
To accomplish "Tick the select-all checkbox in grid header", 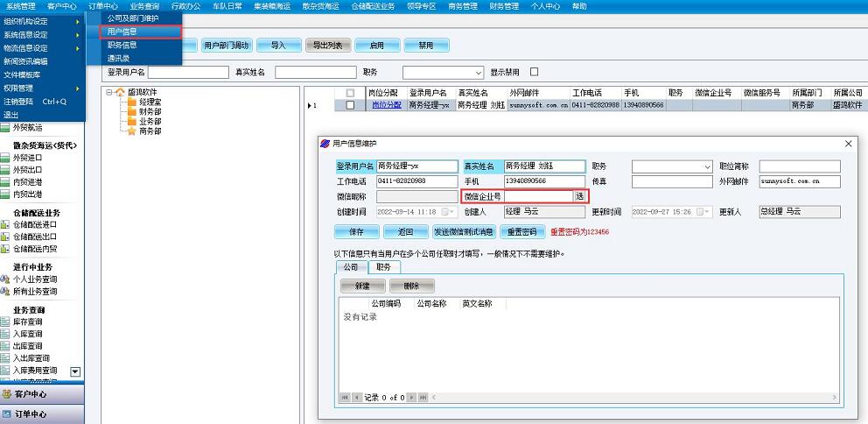I will 350,93.
